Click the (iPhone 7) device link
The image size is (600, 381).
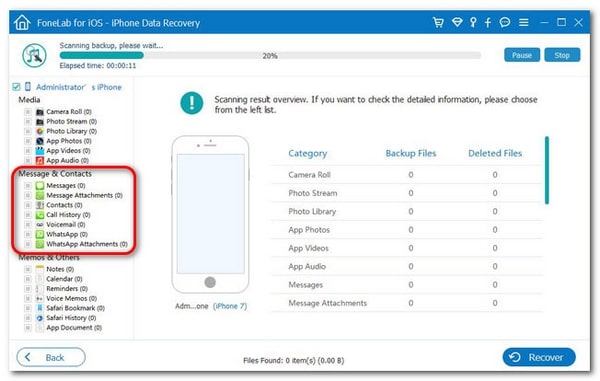(230, 306)
